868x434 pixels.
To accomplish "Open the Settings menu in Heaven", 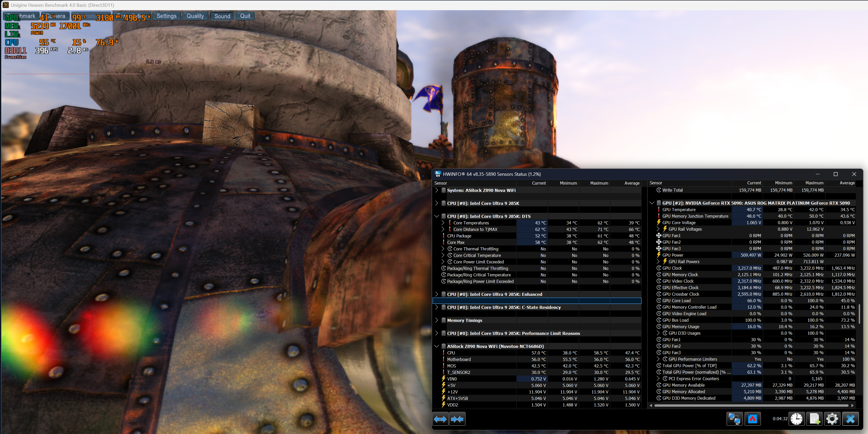I will click(x=167, y=16).
